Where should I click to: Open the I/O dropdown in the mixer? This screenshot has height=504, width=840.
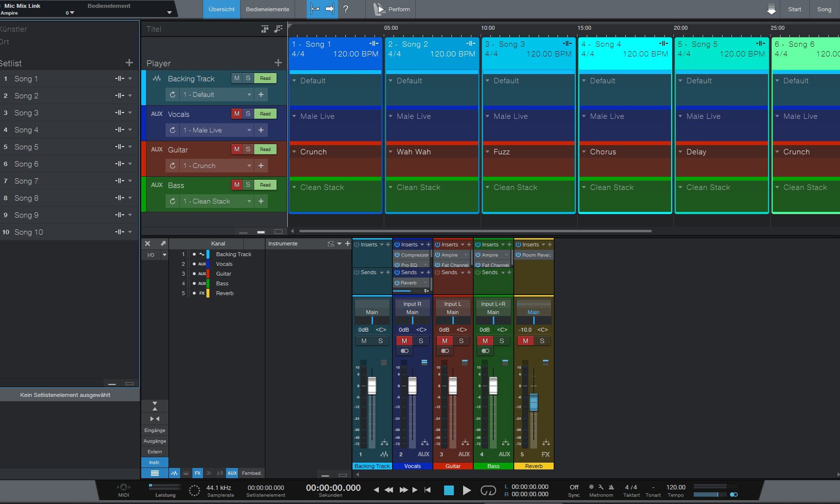tap(164, 255)
